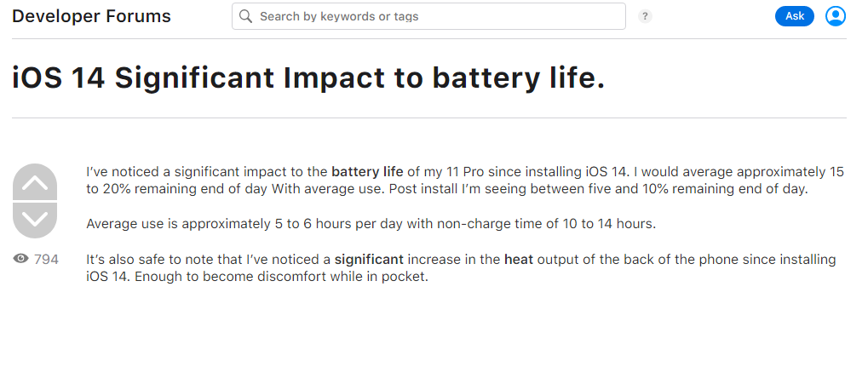868x367 pixels.
Task: Click the paragraph starting "I've noticed a significant impact"
Action: 465,180
